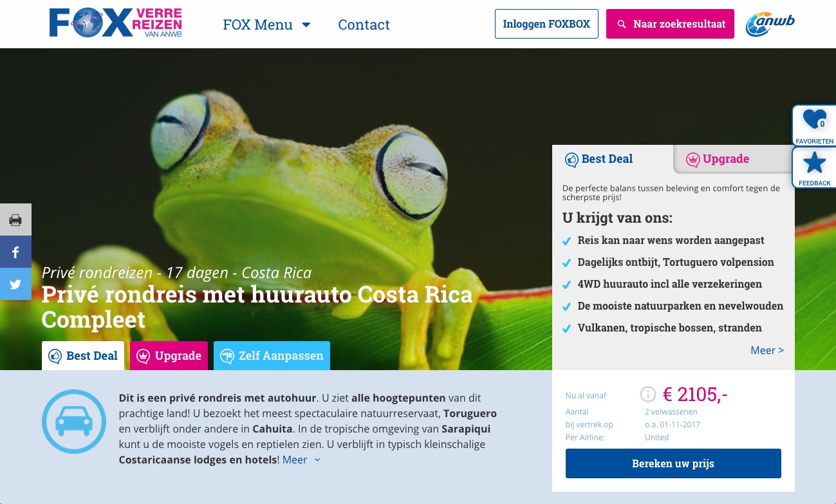Viewport: 836px width, 504px height.
Task: Click the printer icon on left sidebar
Action: pyautogui.click(x=15, y=220)
